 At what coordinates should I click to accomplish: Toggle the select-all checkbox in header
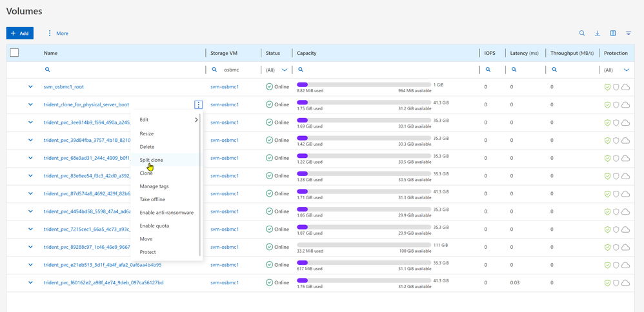(x=14, y=53)
